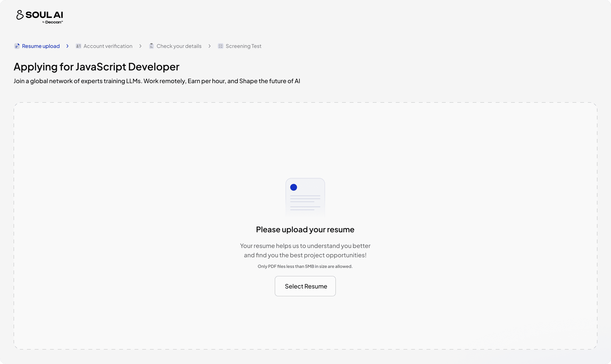Viewport: 611px width, 364px height.
Task: Click the Check your details clipboard icon
Action: [151, 46]
